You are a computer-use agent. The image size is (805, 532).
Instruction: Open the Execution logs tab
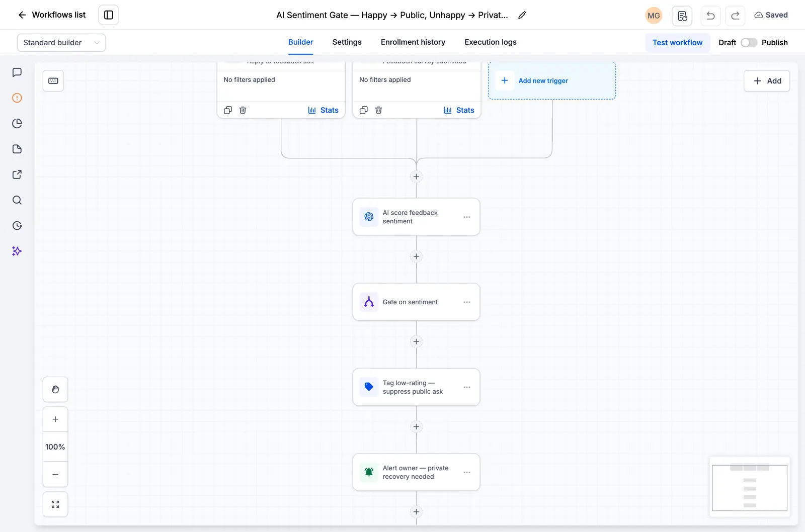coord(491,42)
